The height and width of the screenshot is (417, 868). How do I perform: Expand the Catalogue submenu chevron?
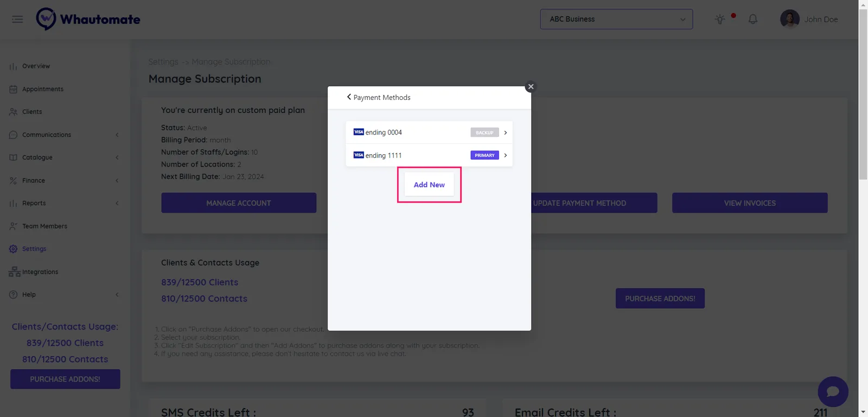tap(117, 157)
